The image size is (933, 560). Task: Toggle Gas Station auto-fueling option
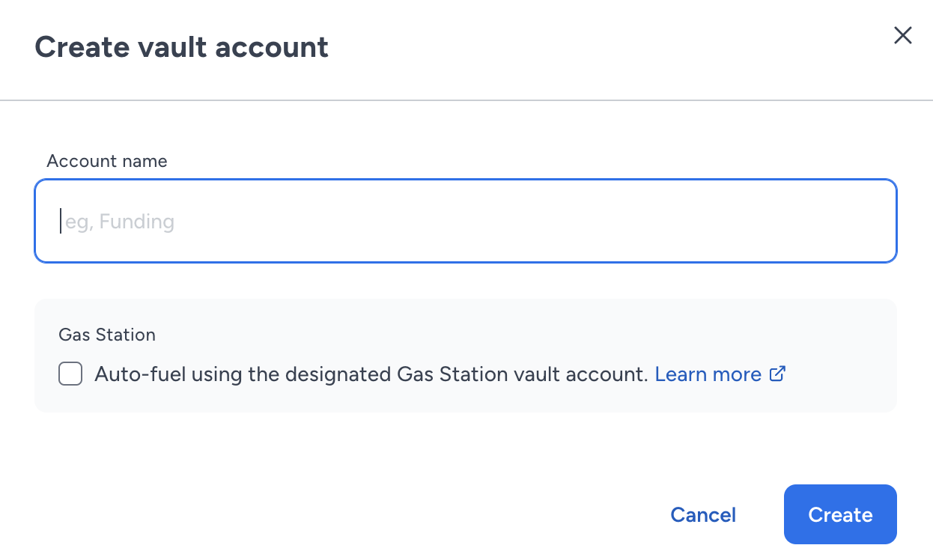tap(70, 374)
